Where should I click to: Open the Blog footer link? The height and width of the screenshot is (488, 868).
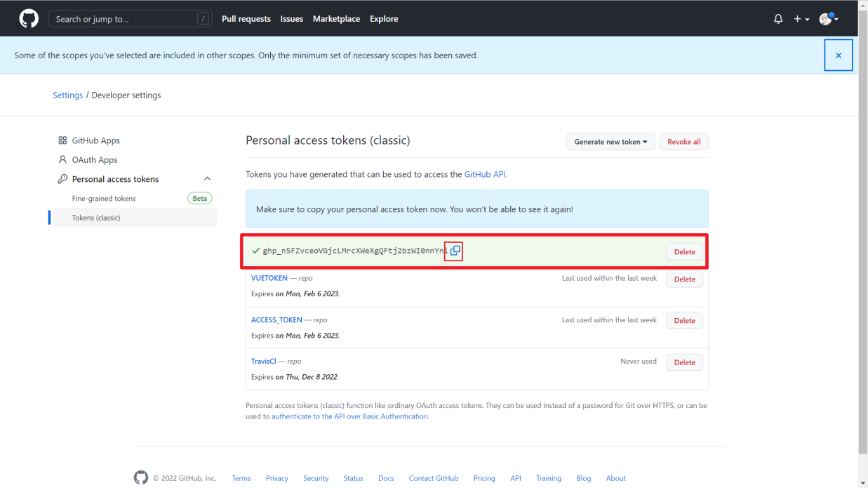click(584, 478)
